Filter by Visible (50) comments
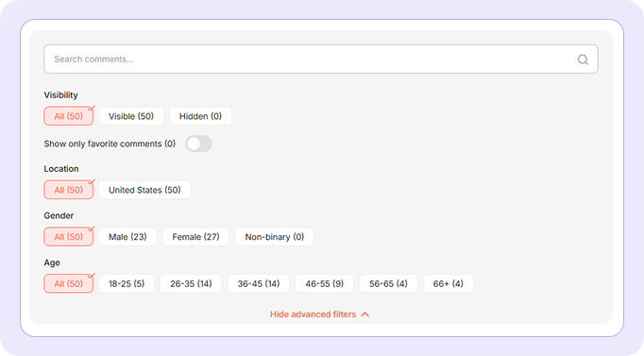This screenshot has width=644, height=356. click(x=131, y=116)
